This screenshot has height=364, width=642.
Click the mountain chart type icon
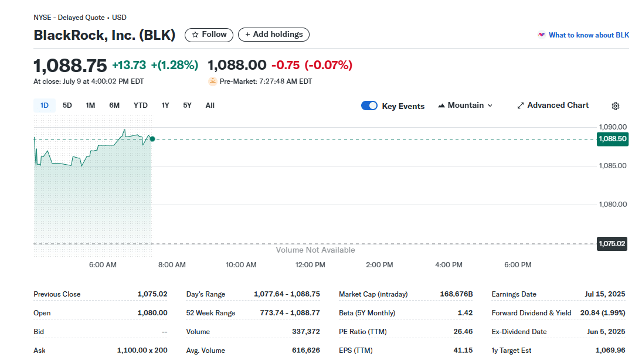441,106
